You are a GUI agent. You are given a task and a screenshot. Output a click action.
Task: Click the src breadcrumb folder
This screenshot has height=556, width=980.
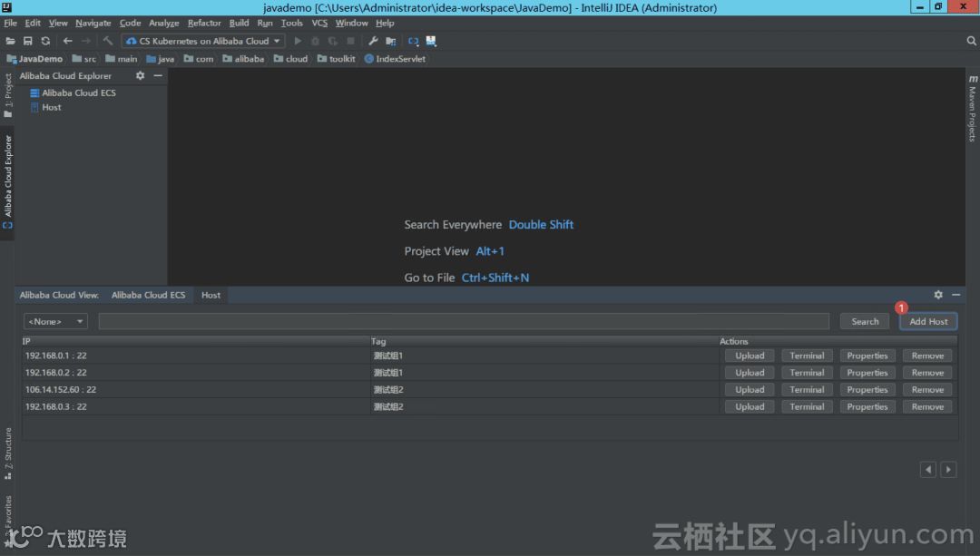point(84,59)
